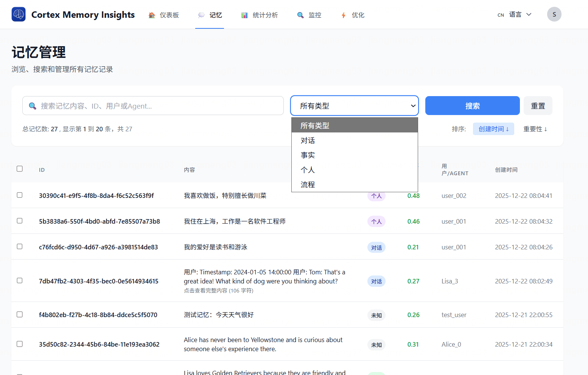
Task: Click the Cortex Memory Insights title
Action: [83, 15]
